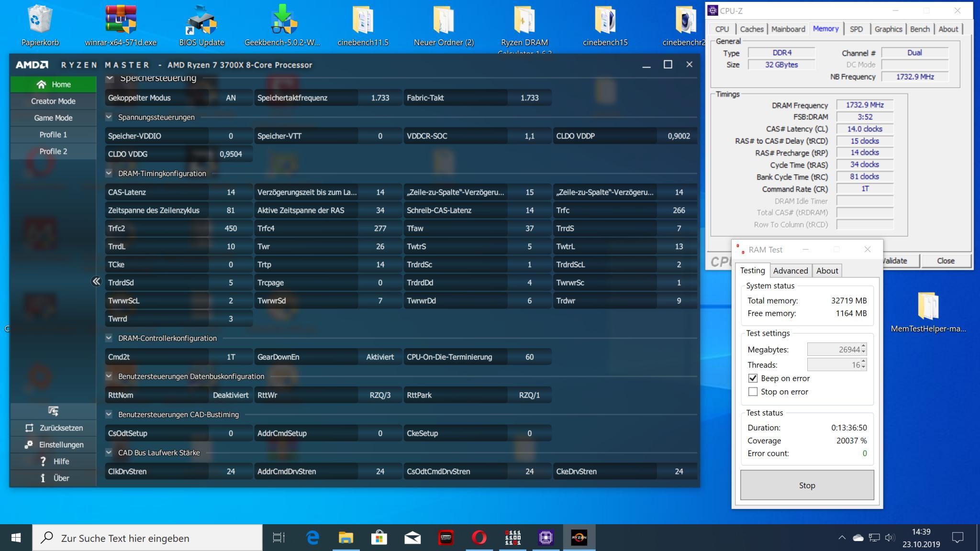Collapse the CAD Bus Laufwerk Stärke section
Viewport: 980px width, 551px height.
[109, 452]
